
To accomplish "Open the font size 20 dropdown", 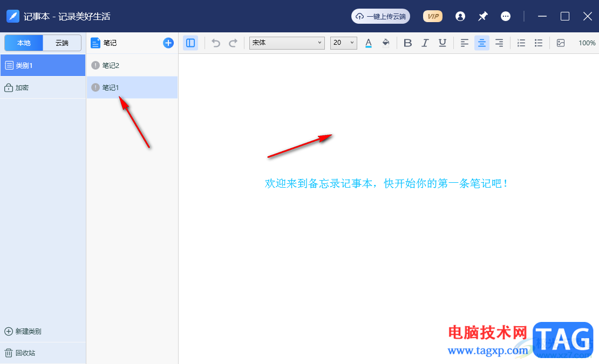I will 343,43.
